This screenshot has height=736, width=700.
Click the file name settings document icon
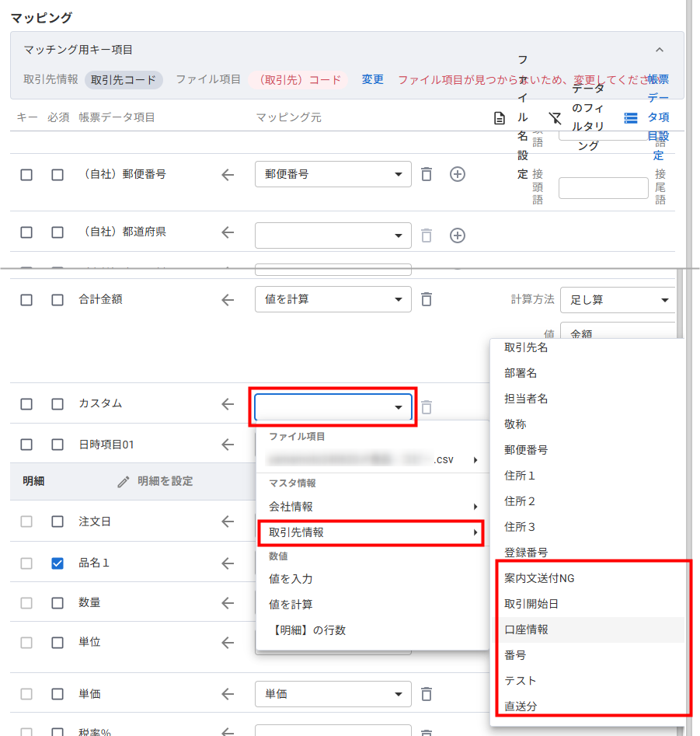(500, 118)
